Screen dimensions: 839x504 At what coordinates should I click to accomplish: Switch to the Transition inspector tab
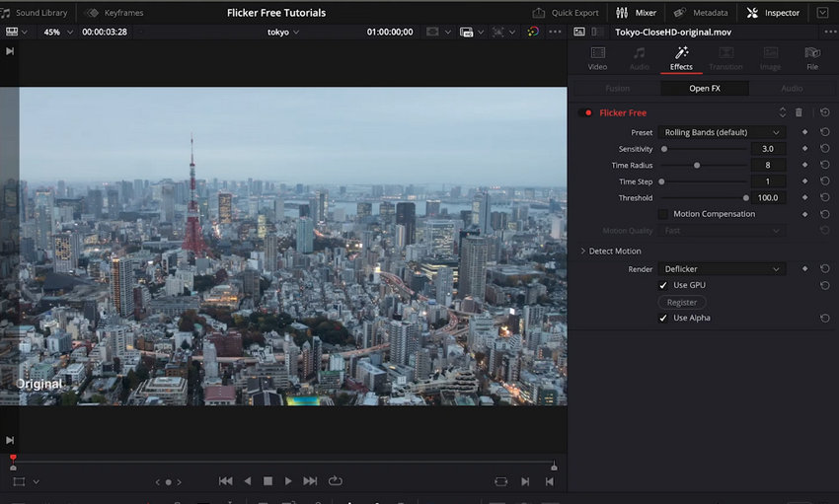(x=725, y=59)
